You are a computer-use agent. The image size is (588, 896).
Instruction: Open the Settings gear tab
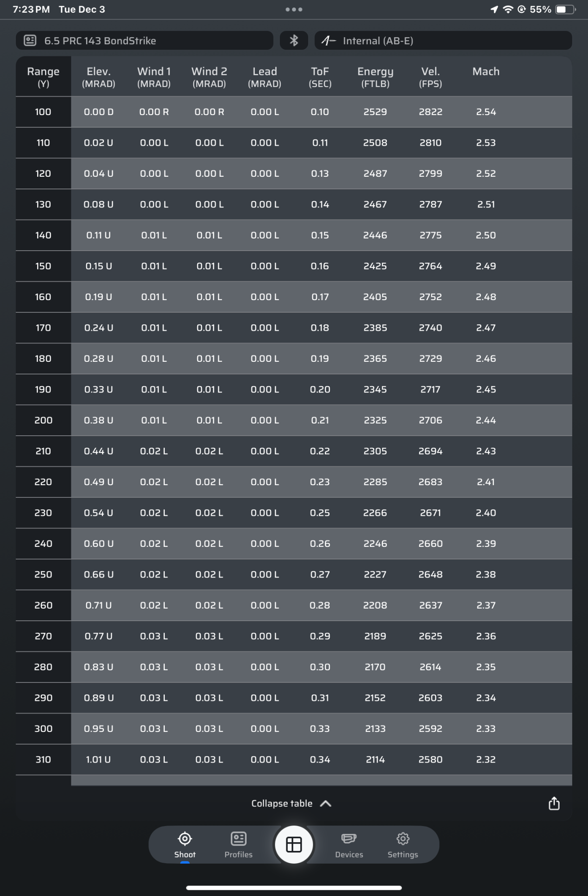point(403,844)
